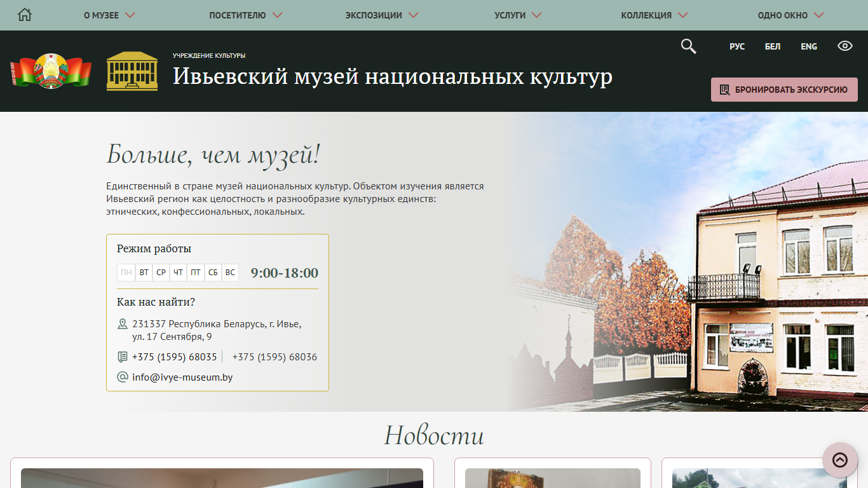Open the middle news card thumbnail
The height and width of the screenshot is (488, 868).
pyautogui.click(x=553, y=478)
